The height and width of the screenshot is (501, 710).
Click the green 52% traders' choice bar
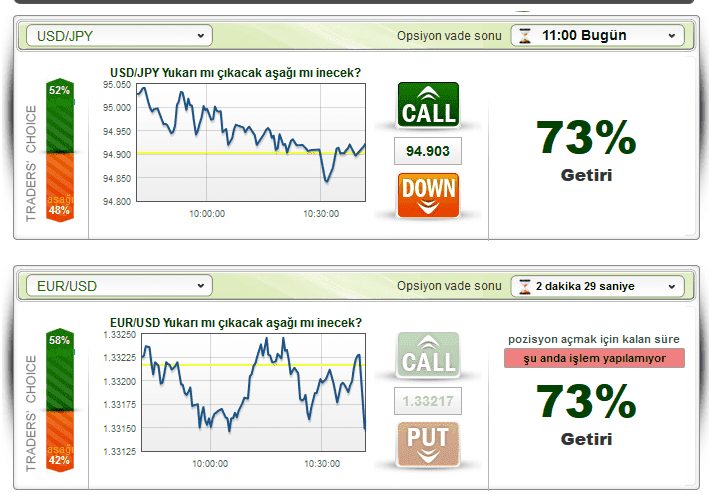pos(60,116)
